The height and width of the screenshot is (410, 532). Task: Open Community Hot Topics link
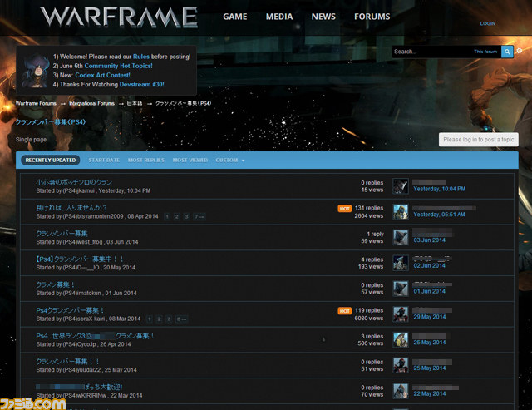(x=118, y=66)
